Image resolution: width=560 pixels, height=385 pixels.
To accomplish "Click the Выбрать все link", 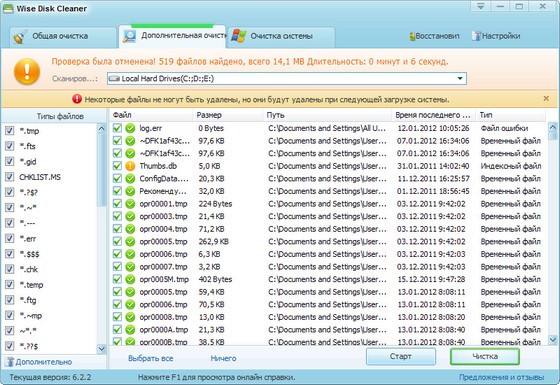I will [151, 358].
